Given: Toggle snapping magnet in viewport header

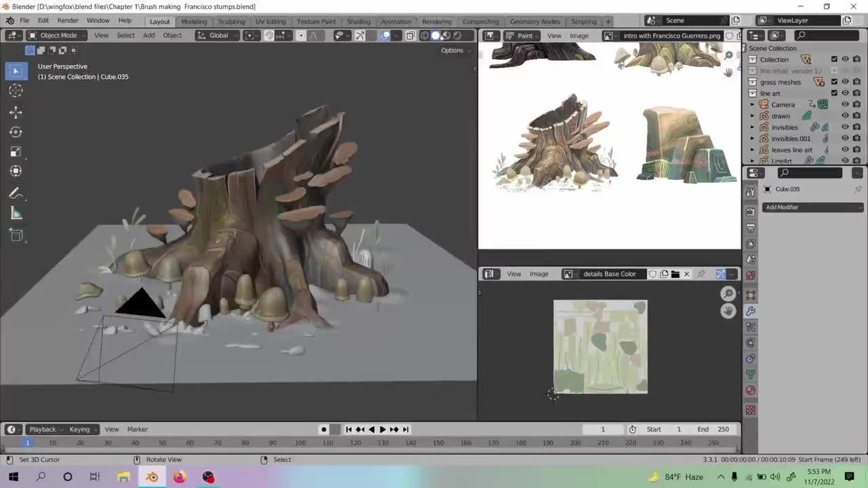Looking at the screenshot, I should [x=269, y=35].
